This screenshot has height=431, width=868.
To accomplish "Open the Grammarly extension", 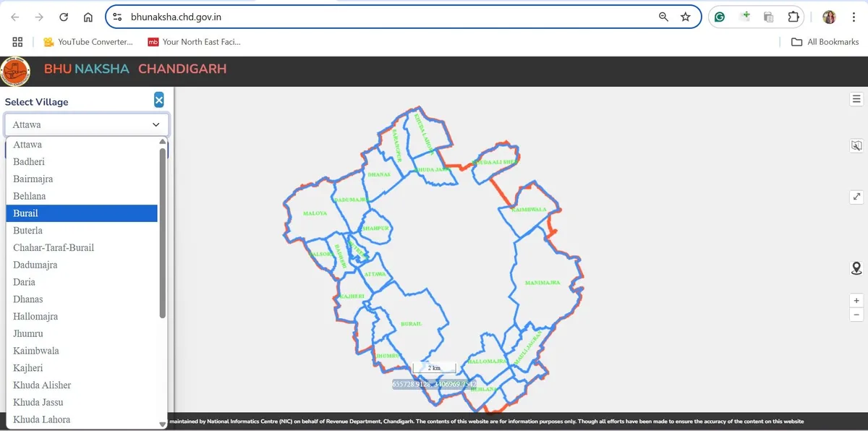I will click(x=719, y=17).
